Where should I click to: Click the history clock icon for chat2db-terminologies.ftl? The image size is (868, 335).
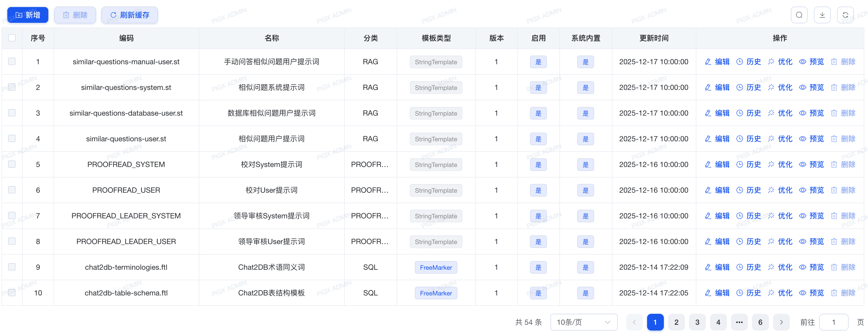pyautogui.click(x=740, y=267)
